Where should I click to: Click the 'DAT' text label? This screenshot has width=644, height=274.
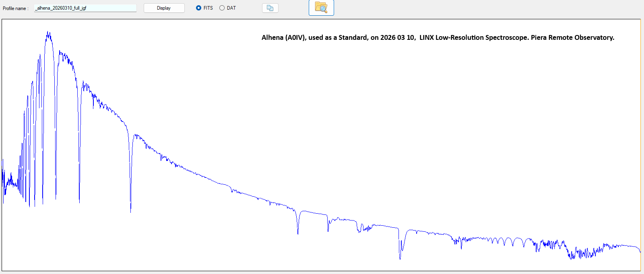[x=231, y=8]
